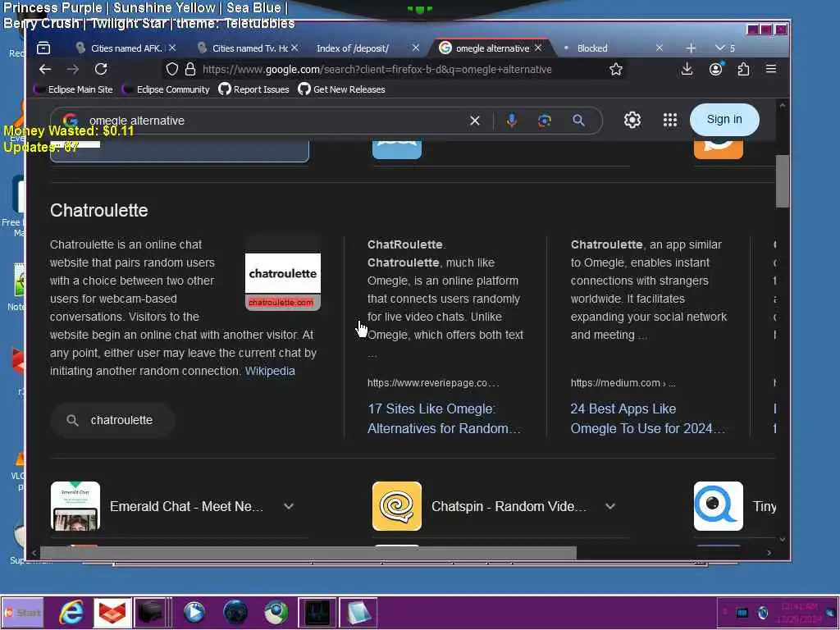Click the scroll down arrow of page

click(x=782, y=539)
